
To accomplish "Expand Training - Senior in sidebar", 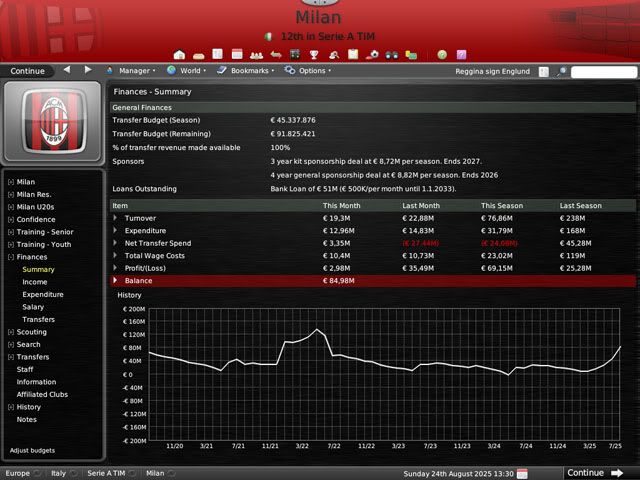I will click(x=11, y=232).
